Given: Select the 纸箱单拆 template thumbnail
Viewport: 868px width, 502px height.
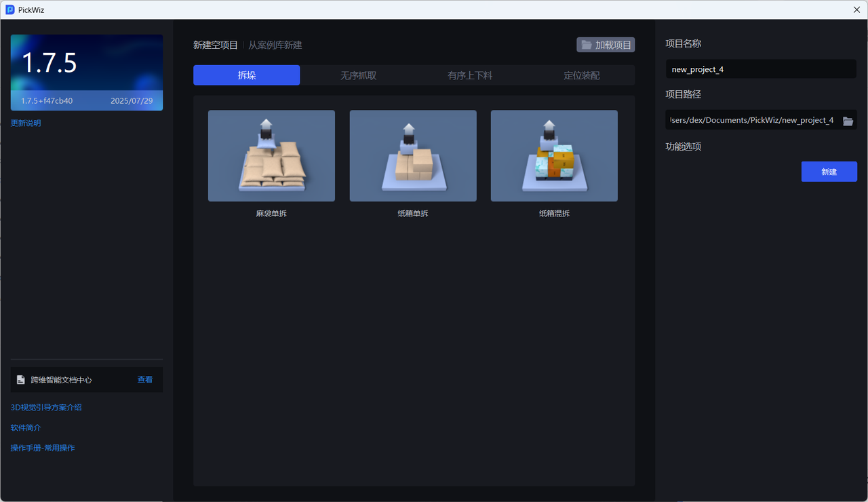Looking at the screenshot, I should point(413,156).
